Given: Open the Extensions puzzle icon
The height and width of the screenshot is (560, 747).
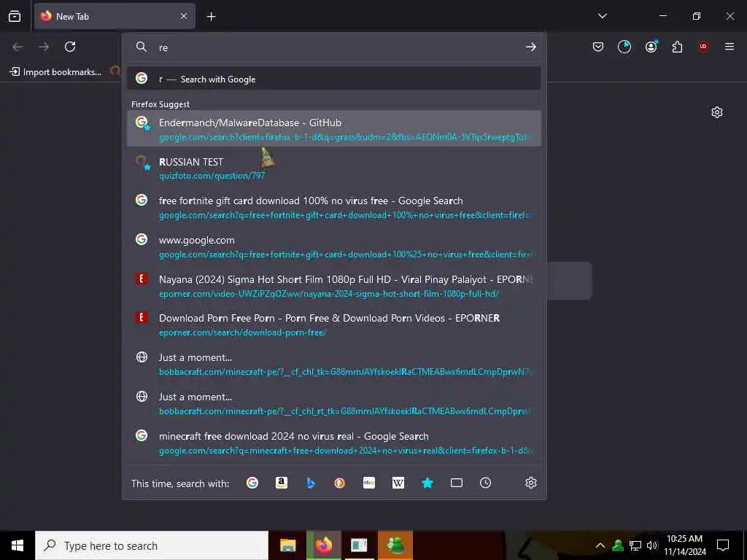Looking at the screenshot, I should (677, 47).
